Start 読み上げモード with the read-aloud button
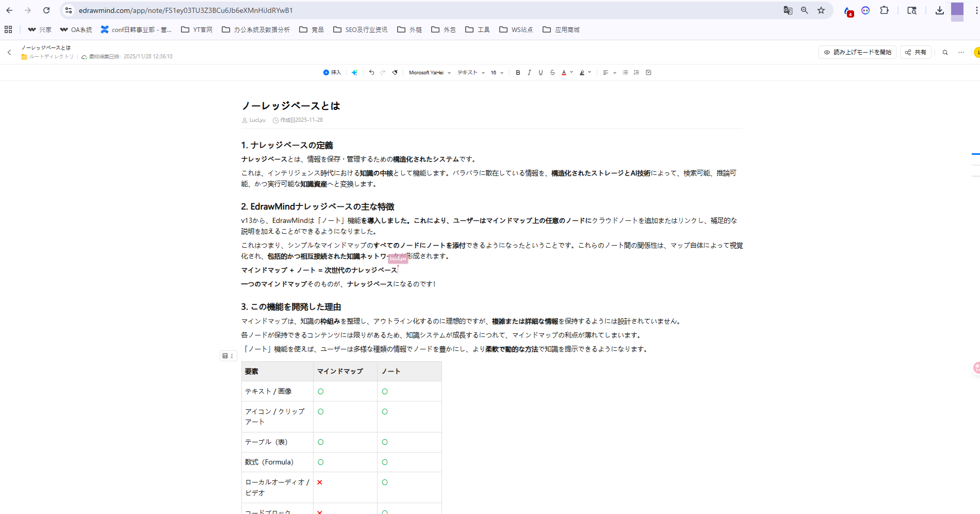 (x=857, y=52)
